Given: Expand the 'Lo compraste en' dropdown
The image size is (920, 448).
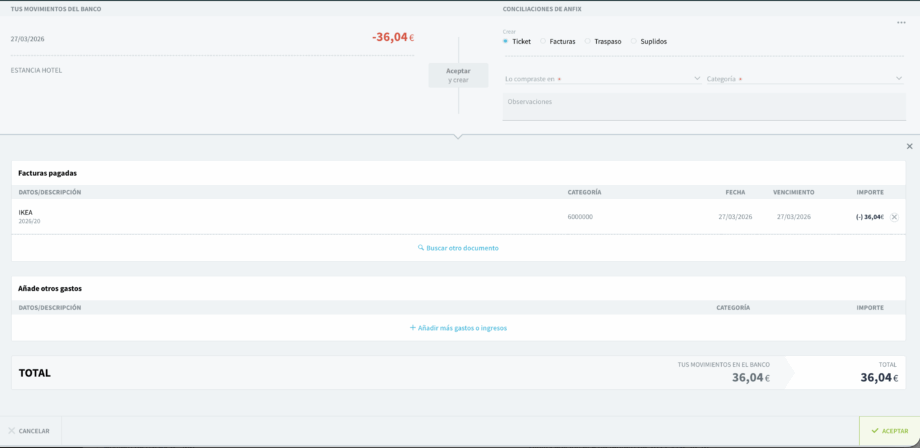Looking at the screenshot, I should [x=602, y=78].
